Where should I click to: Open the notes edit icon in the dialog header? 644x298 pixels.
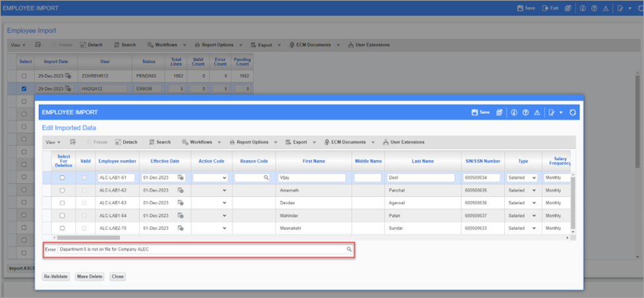tap(552, 112)
